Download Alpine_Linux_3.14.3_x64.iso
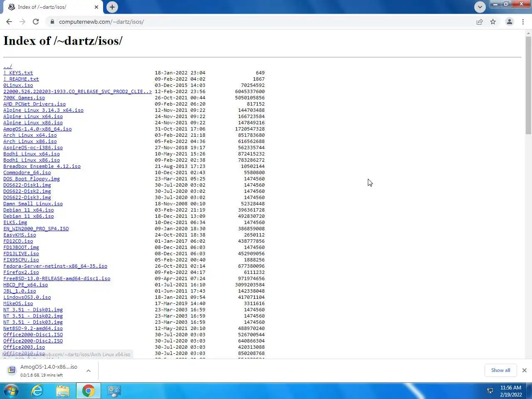The height and width of the screenshot is (399, 532). pyautogui.click(x=43, y=110)
